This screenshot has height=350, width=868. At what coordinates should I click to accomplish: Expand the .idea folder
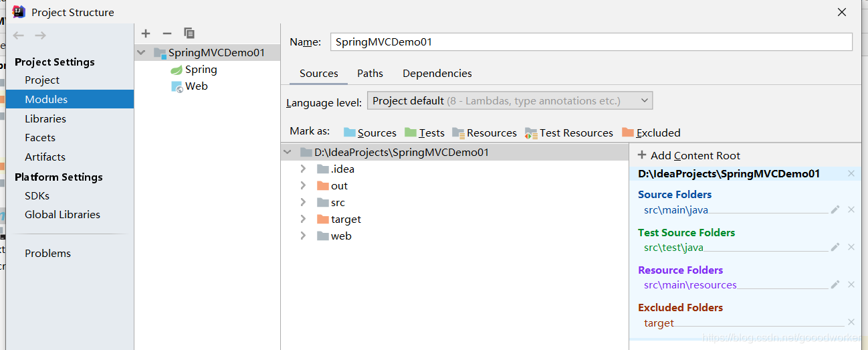pos(303,169)
